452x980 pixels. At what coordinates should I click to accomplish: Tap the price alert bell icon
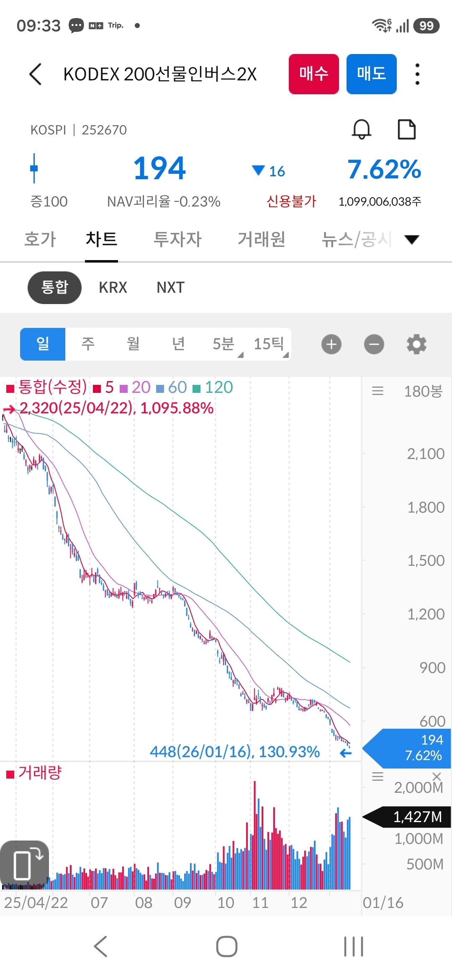click(361, 129)
